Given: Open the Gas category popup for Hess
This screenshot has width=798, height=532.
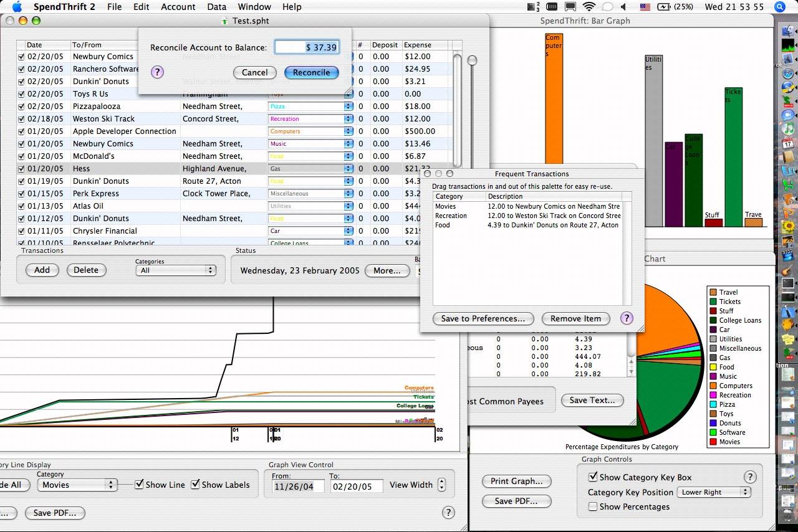Looking at the screenshot, I should [310, 169].
